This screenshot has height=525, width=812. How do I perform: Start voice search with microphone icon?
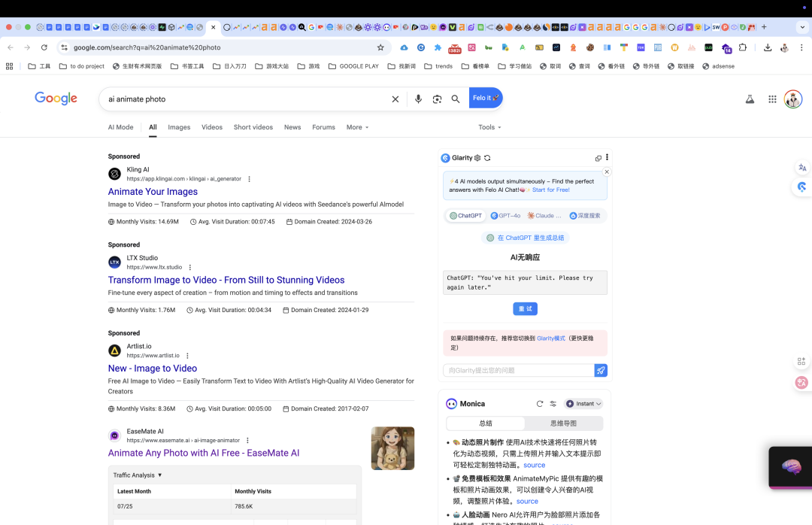click(x=418, y=99)
